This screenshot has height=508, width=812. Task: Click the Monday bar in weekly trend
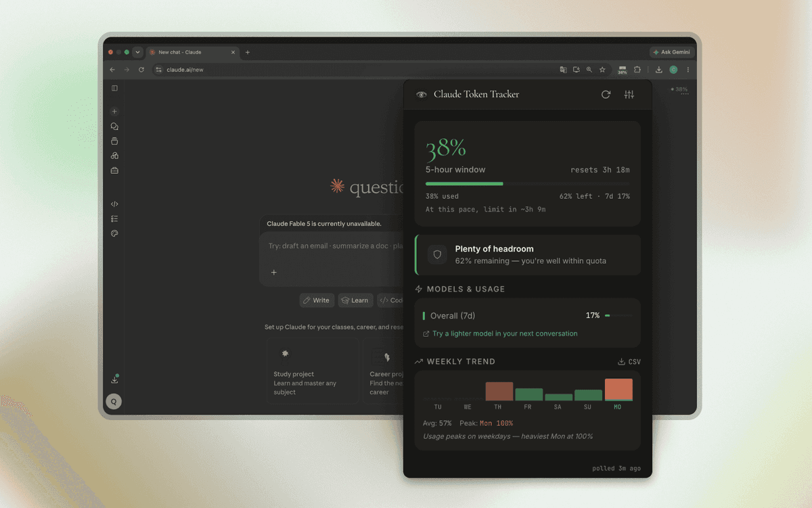(x=618, y=390)
